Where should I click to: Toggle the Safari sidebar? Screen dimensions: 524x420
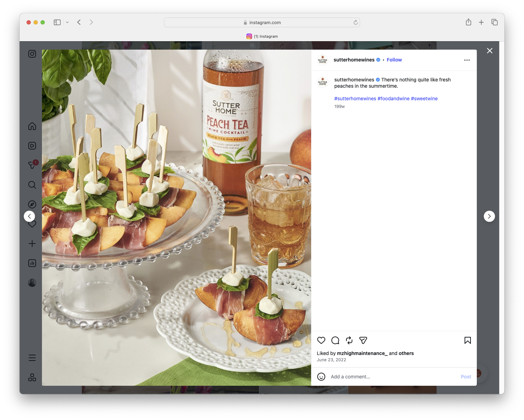57,22
